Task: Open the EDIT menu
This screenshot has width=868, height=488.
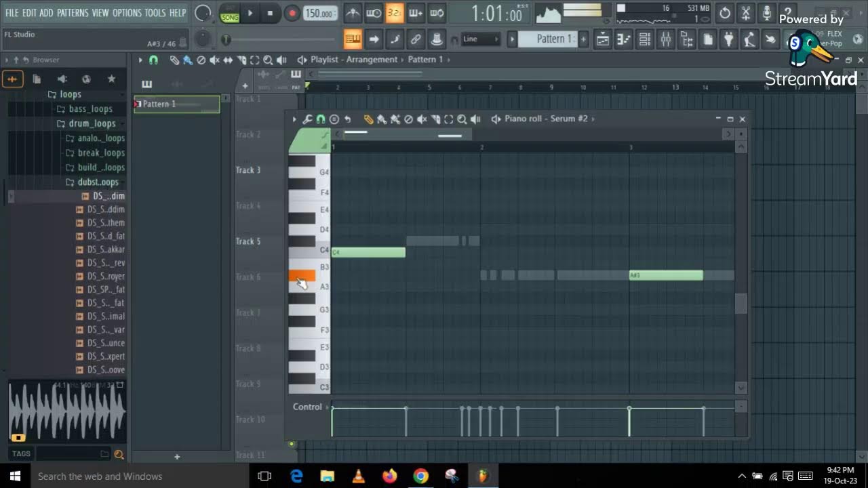Action: tap(29, 13)
